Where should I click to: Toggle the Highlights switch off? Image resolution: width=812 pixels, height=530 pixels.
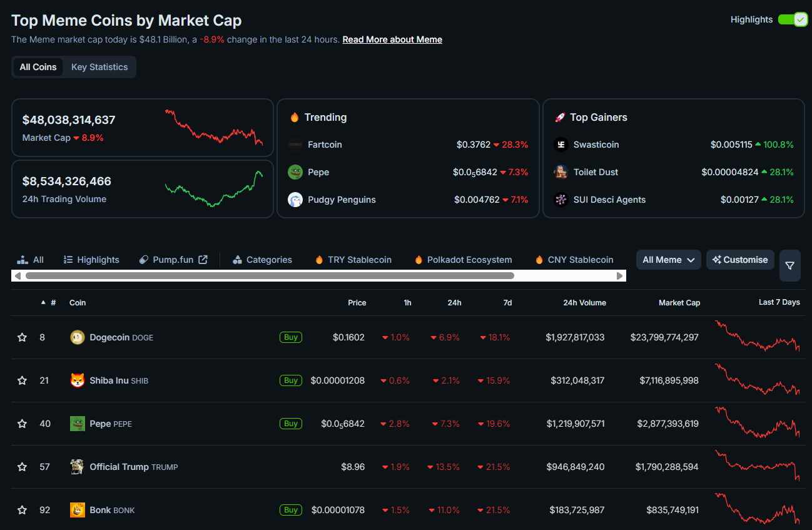[793, 19]
